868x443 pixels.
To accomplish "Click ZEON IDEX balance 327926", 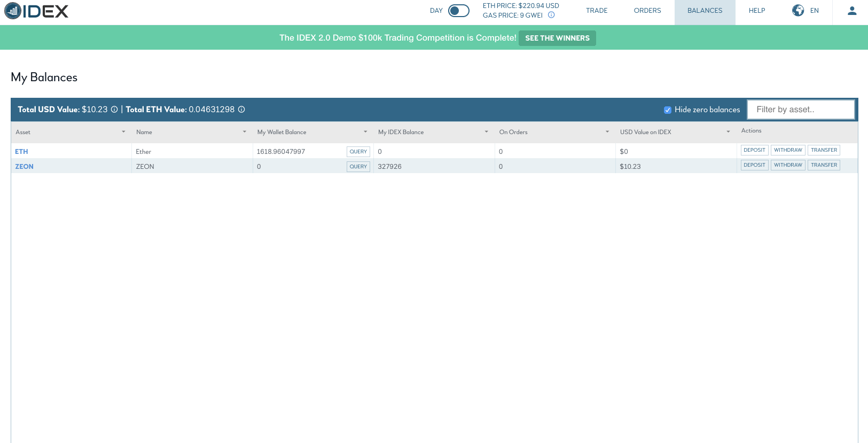I will 389,167.
